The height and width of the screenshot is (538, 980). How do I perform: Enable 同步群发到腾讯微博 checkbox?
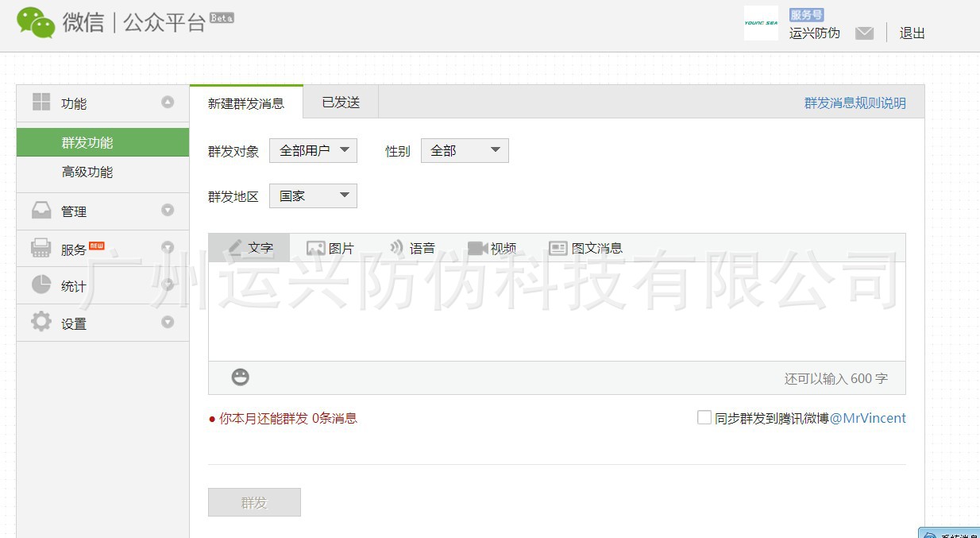click(x=704, y=417)
